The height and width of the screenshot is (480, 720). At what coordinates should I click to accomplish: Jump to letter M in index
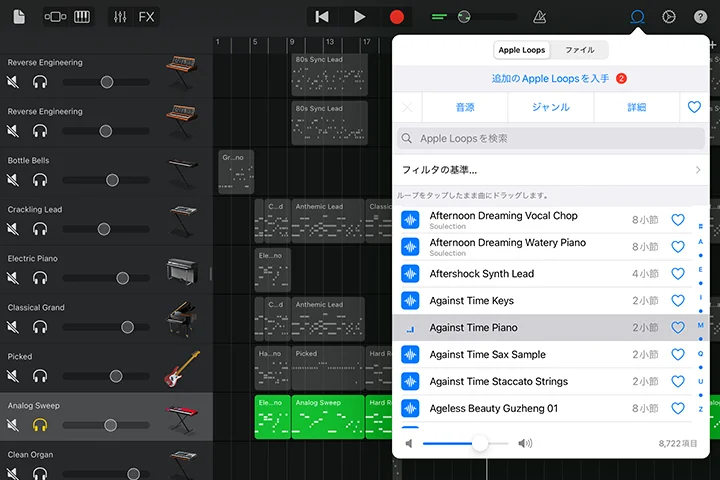tap(700, 325)
